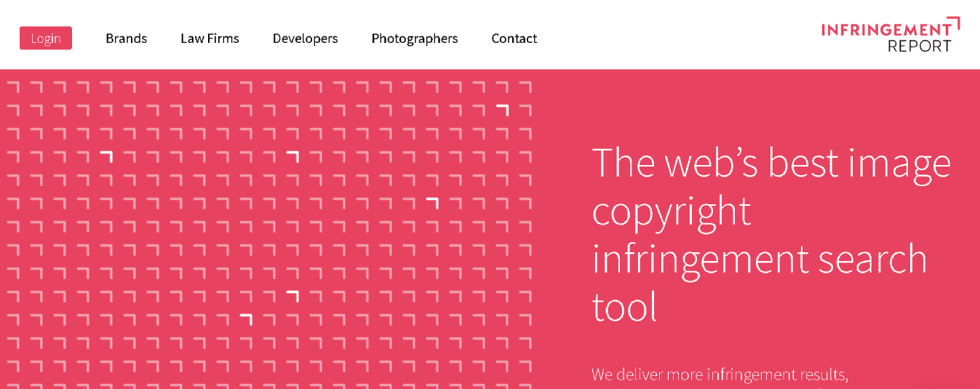Go to the Law Firms page
The height and width of the screenshot is (389, 980).
pos(210,39)
